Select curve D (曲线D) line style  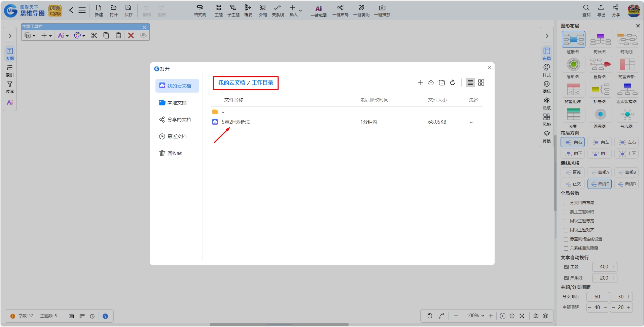[627, 184]
